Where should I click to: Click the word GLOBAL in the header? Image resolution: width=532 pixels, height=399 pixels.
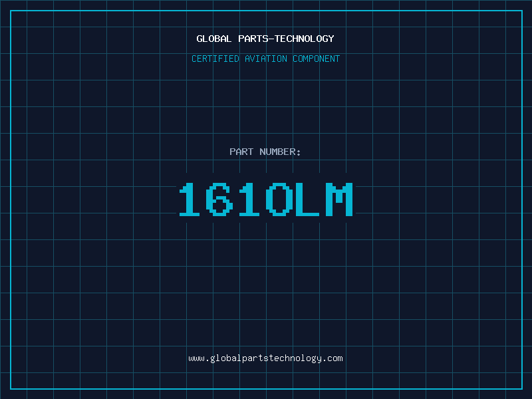click(x=214, y=39)
